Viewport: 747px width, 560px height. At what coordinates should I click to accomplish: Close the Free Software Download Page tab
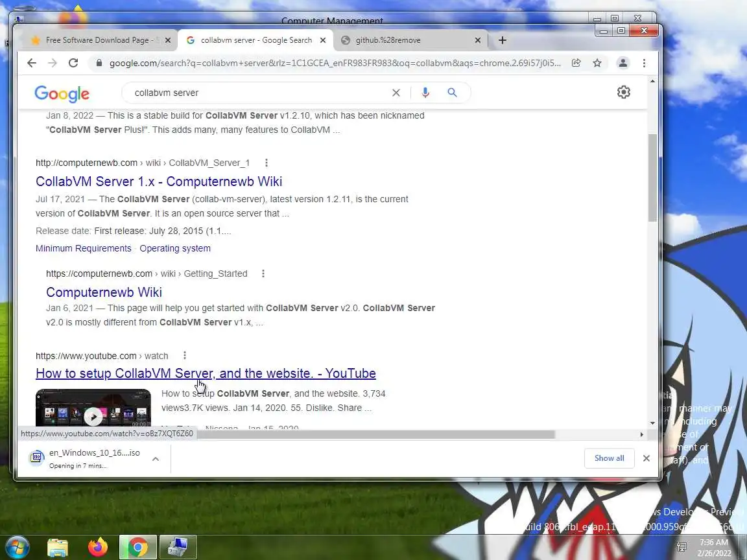pos(168,40)
